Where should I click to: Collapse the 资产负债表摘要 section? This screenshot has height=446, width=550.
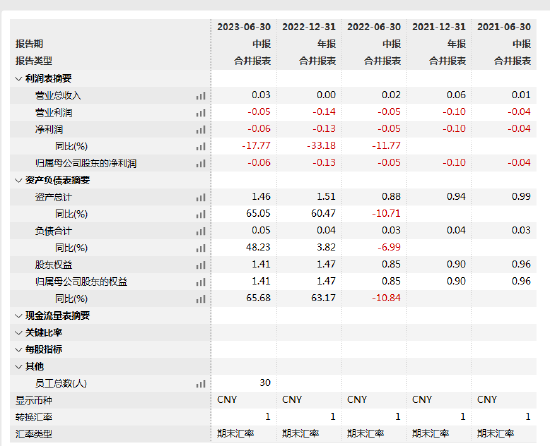pyautogui.click(x=19, y=181)
